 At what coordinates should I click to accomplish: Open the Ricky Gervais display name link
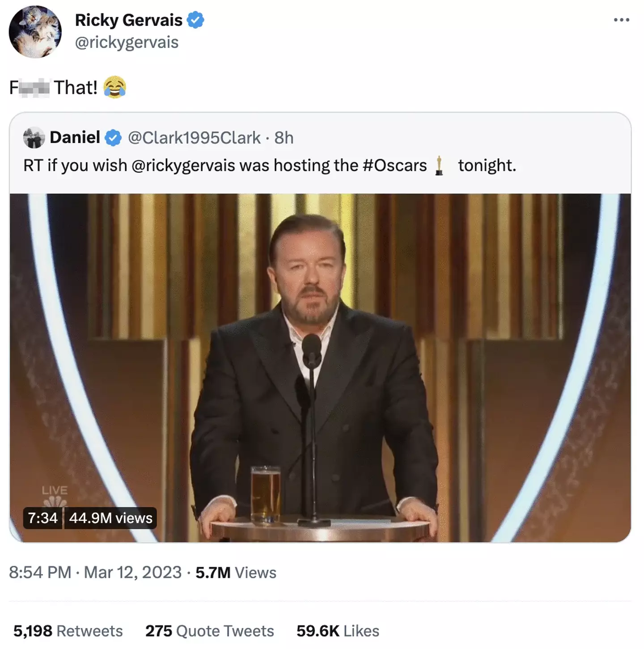pos(128,20)
